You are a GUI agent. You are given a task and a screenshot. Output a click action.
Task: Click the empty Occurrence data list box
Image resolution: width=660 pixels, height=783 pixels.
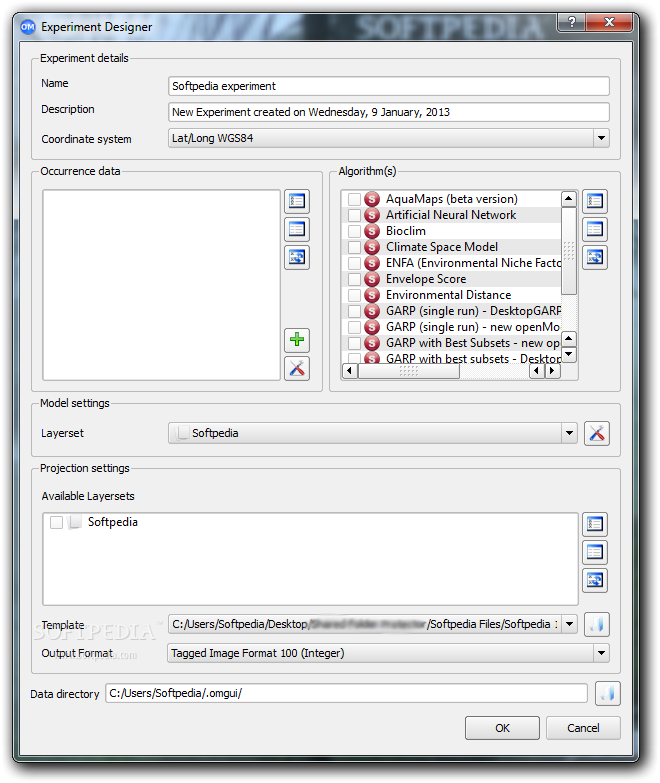161,285
